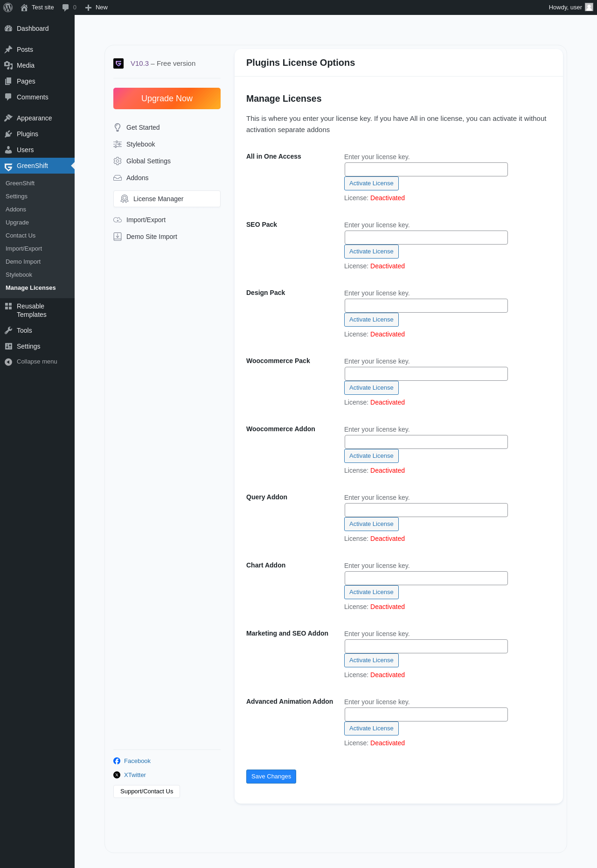
Task: Click the Get Started lightbulb icon
Action: point(118,127)
